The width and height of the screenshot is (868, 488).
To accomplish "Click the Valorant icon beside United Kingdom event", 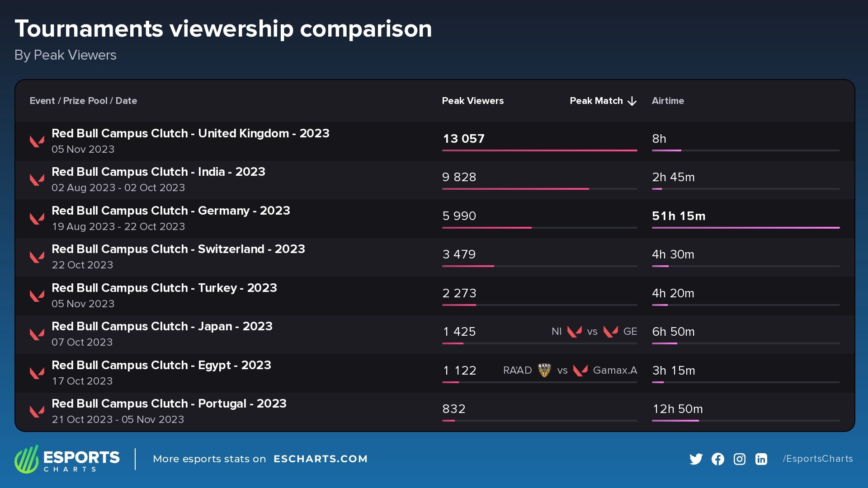I will pos(37,141).
